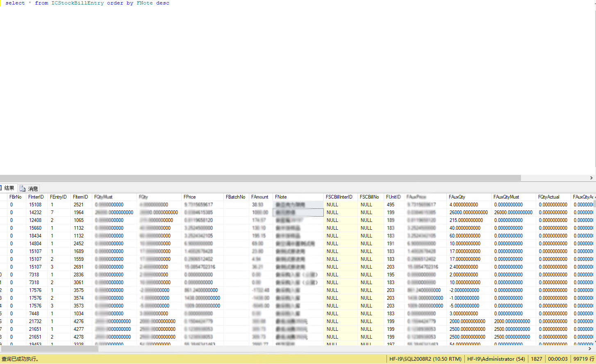The height and width of the screenshot is (364, 596).
Task: Select FItemID cell with value 2521
Action: [x=79, y=205]
